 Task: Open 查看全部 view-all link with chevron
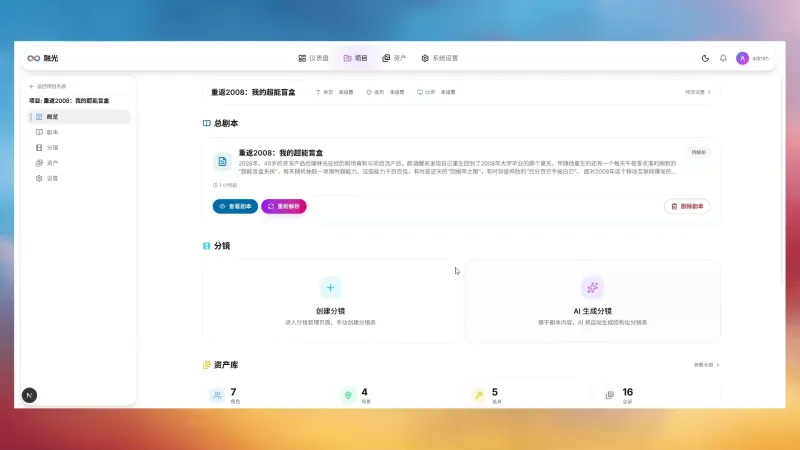coord(707,365)
